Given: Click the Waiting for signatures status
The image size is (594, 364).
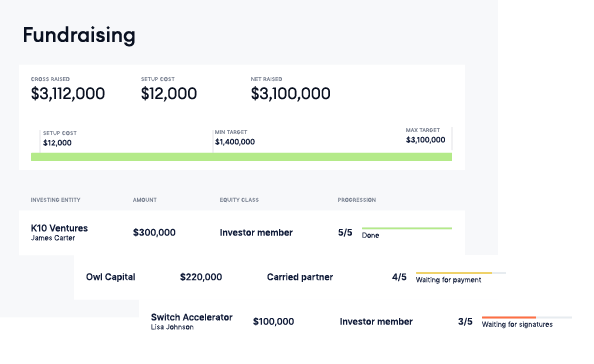Looking at the screenshot, I should tap(517, 325).
